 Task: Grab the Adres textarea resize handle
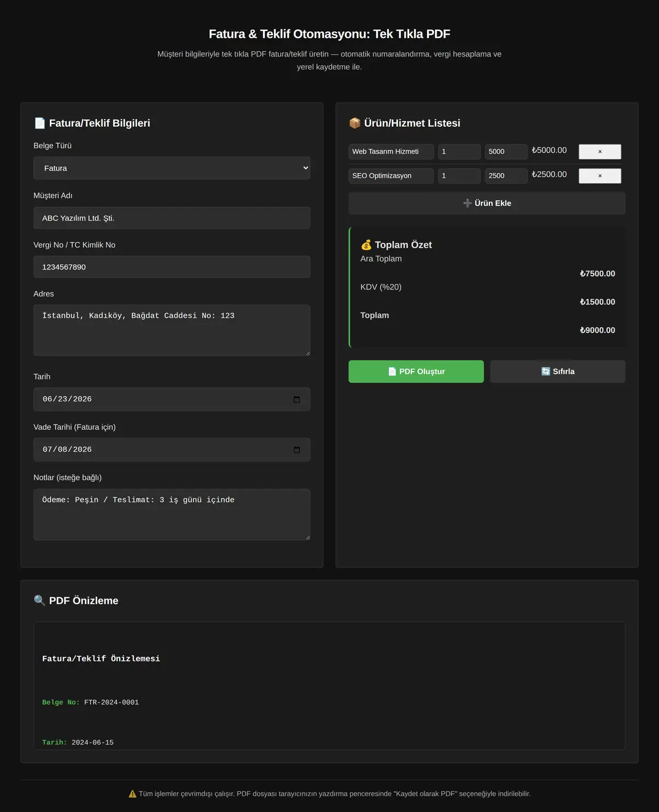coord(308,353)
